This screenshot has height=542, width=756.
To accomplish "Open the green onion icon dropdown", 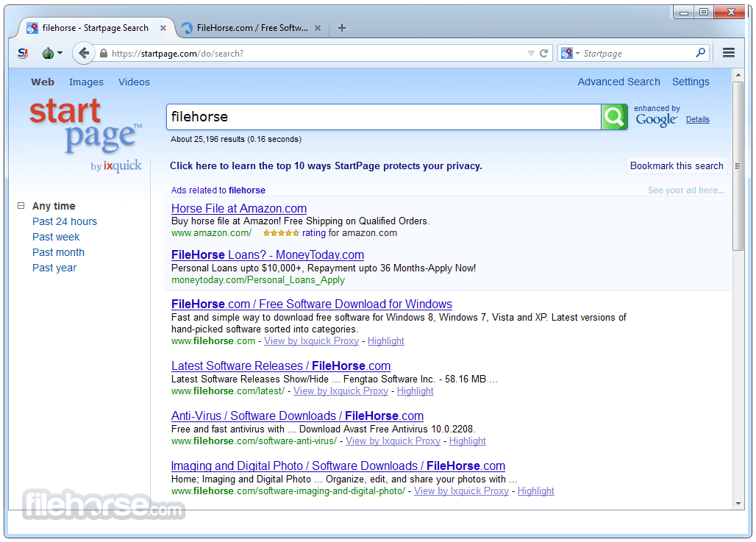I will coord(52,53).
